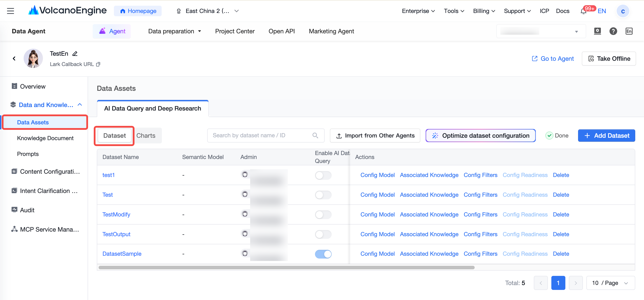
Task: Click the TestEn agent avatar image
Action: [33, 58]
